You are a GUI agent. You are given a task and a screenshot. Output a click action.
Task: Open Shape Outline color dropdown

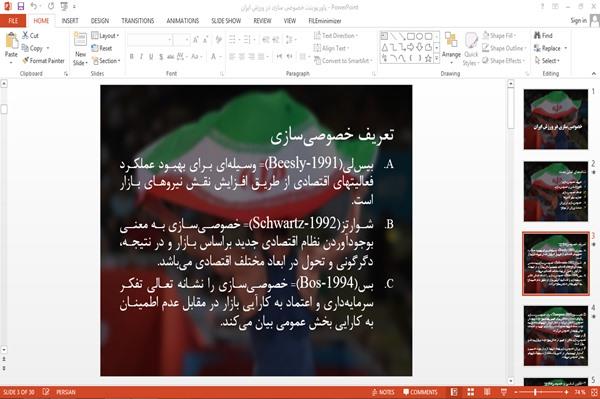504,48
